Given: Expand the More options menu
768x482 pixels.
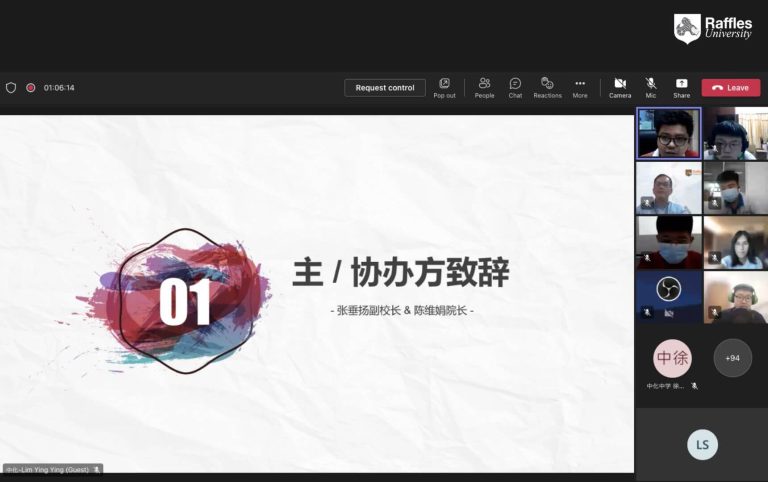Looking at the screenshot, I should (580, 87).
